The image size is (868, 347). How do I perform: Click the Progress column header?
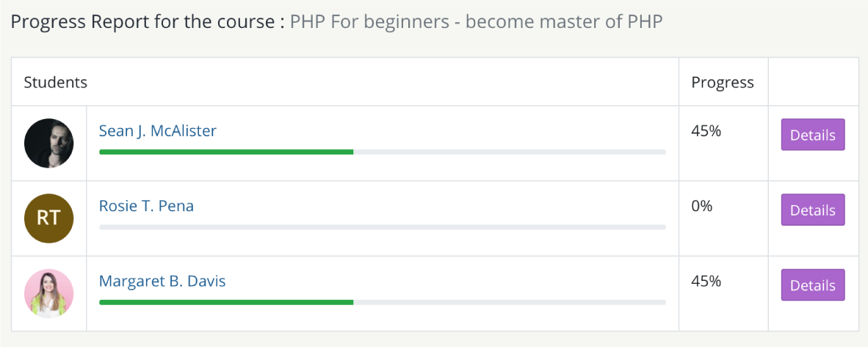click(x=723, y=82)
